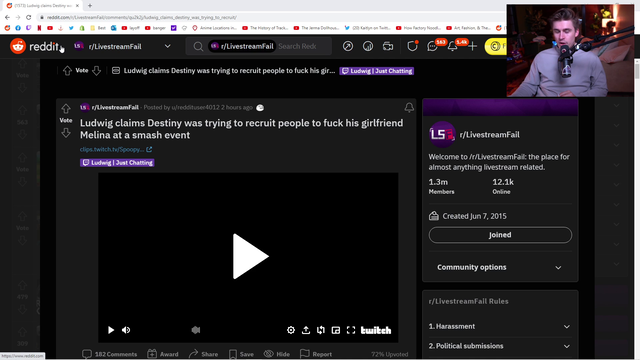Viewport: 640px width, 360px height.
Task: Open u/reddituser4012 profile link
Action: tap(195, 107)
